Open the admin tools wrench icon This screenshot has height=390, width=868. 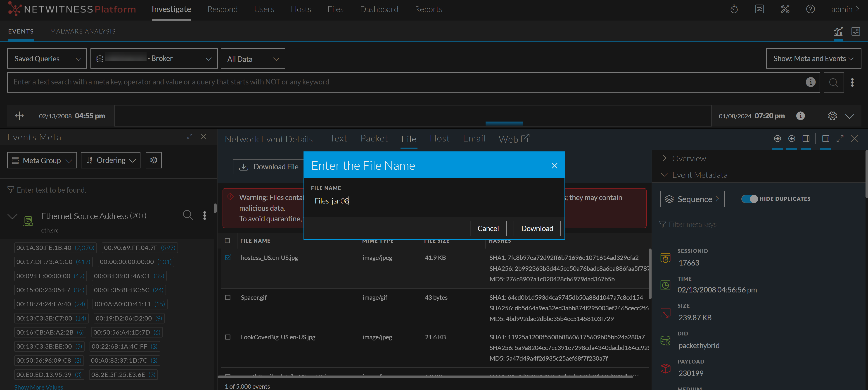(785, 9)
